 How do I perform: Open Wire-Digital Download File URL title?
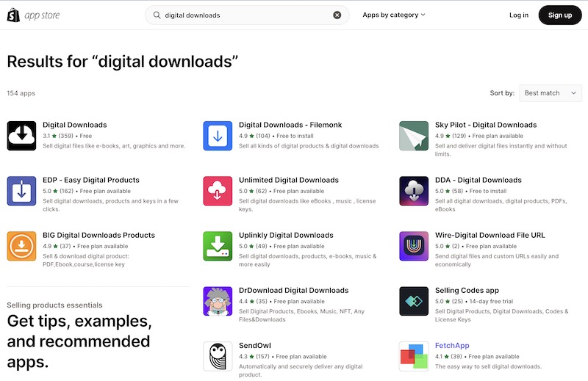tap(490, 235)
